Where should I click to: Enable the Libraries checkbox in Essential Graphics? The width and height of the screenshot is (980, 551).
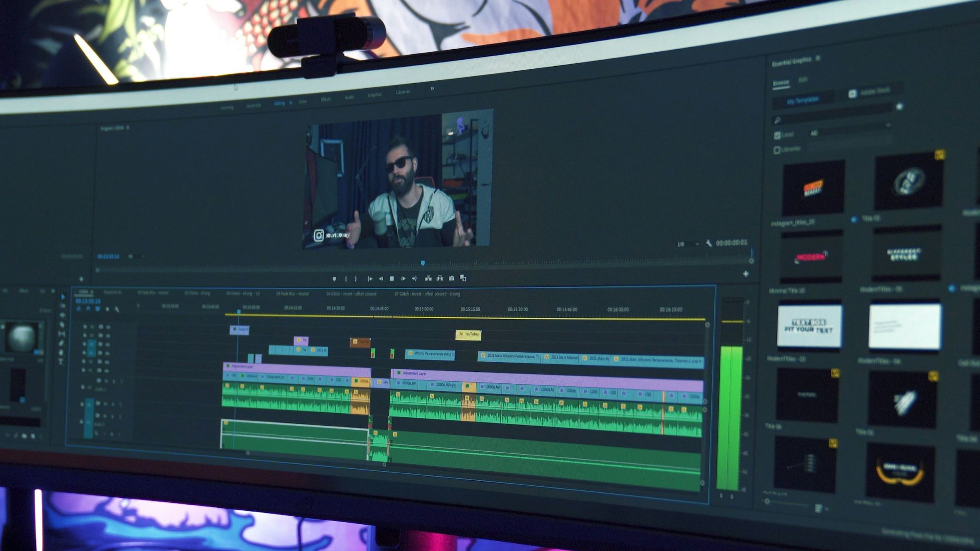777,150
